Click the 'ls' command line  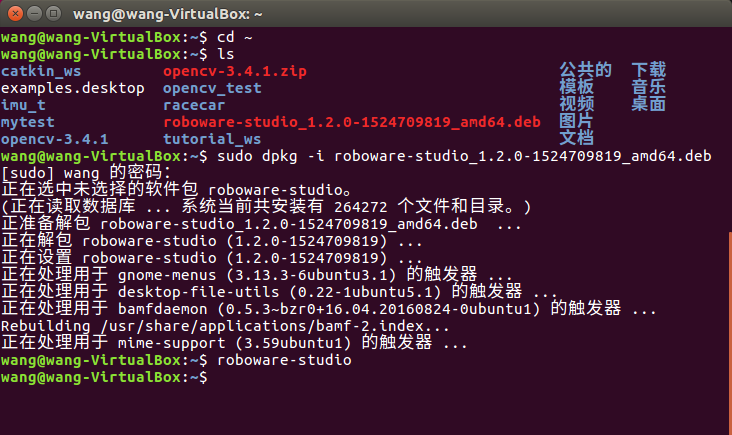coord(118,54)
